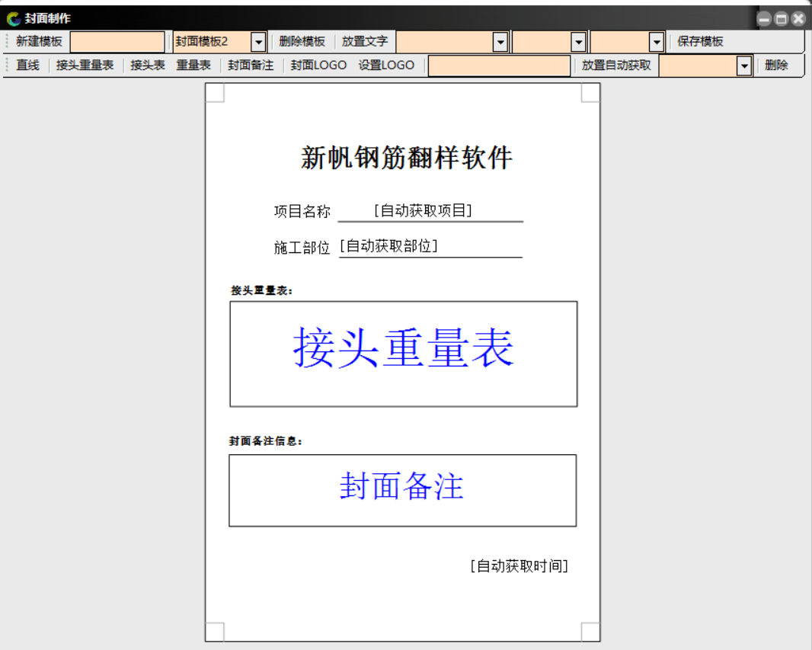Viewport: 812px width, 650px height.
Task: Select the title 新帆钢筋翻样软件 on cover
Action: (407, 158)
